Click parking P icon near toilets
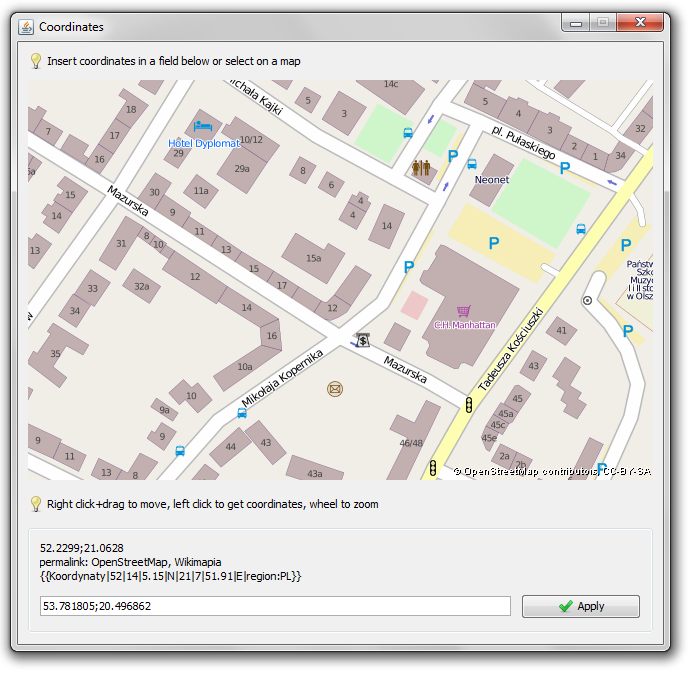Screen dimensions: 688x673 tap(453, 155)
